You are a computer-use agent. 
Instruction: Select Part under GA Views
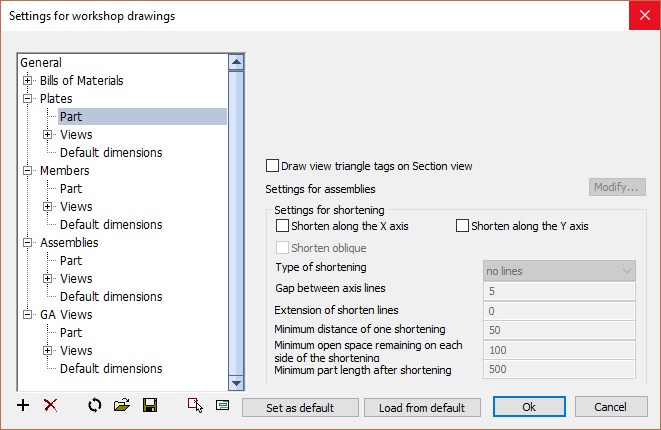(71, 333)
